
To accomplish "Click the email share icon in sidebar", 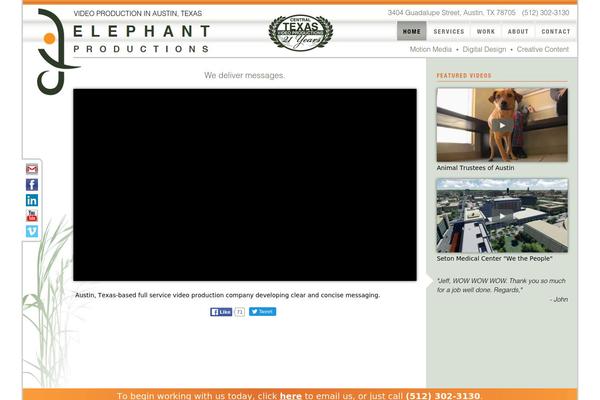I will click(x=32, y=169).
